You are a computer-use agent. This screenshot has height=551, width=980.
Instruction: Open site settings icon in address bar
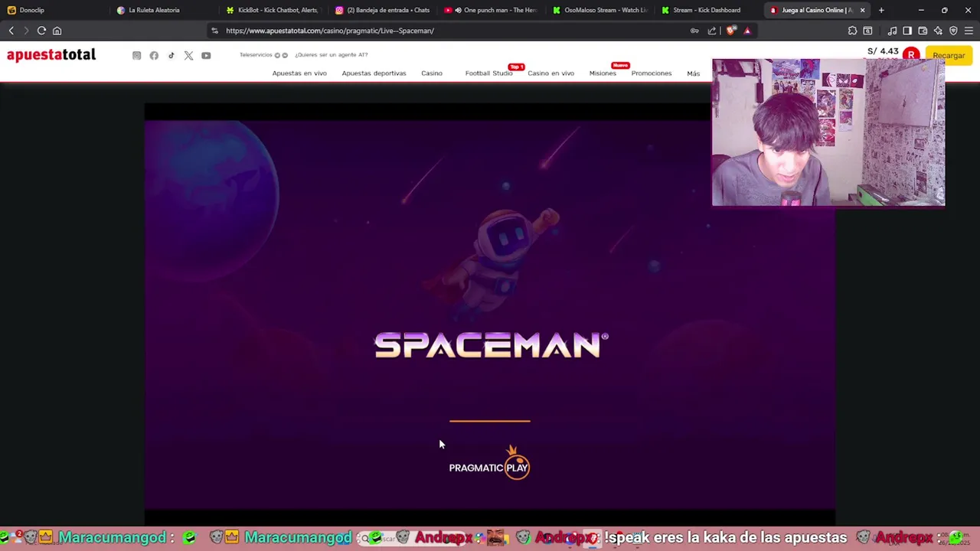coord(214,31)
